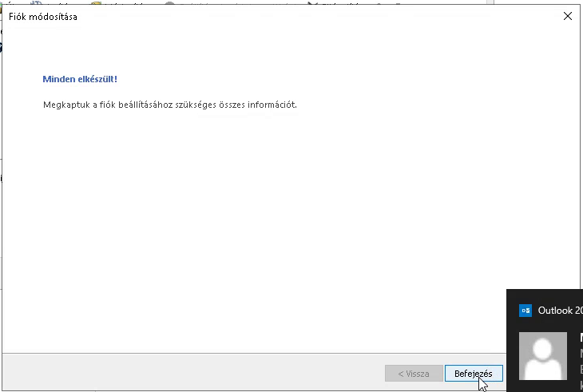Click the Outlook icon in the notification
583x392 pixels.
(x=525, y=311)
